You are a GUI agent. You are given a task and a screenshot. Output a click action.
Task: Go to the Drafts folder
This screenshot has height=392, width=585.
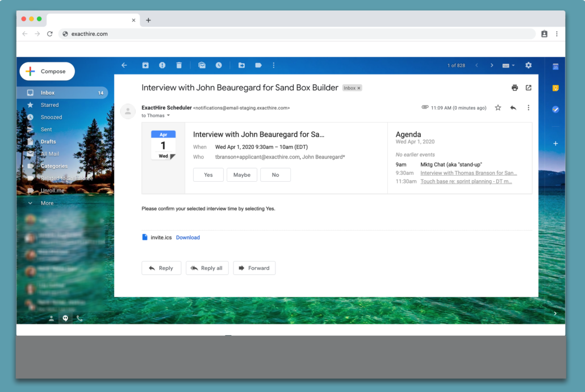coord(48,141)
